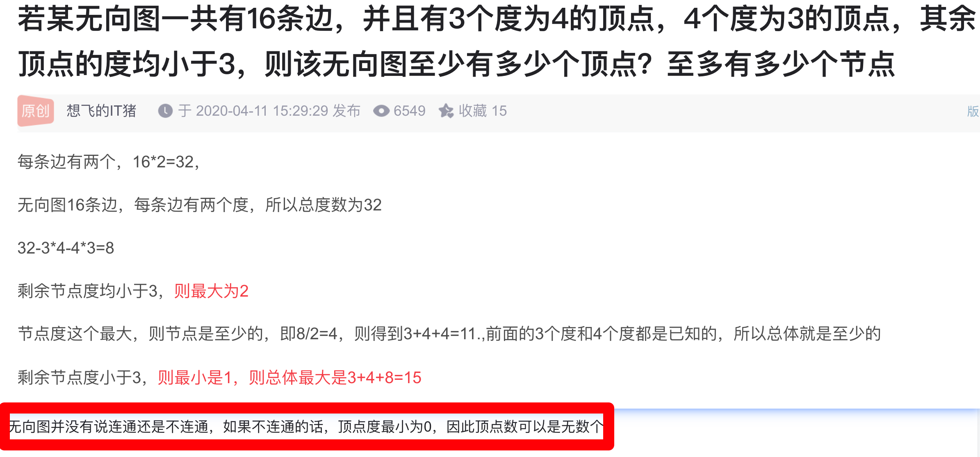Click the clock icon before publish date
Screen dimensions: 980x457
coord(165,111)
